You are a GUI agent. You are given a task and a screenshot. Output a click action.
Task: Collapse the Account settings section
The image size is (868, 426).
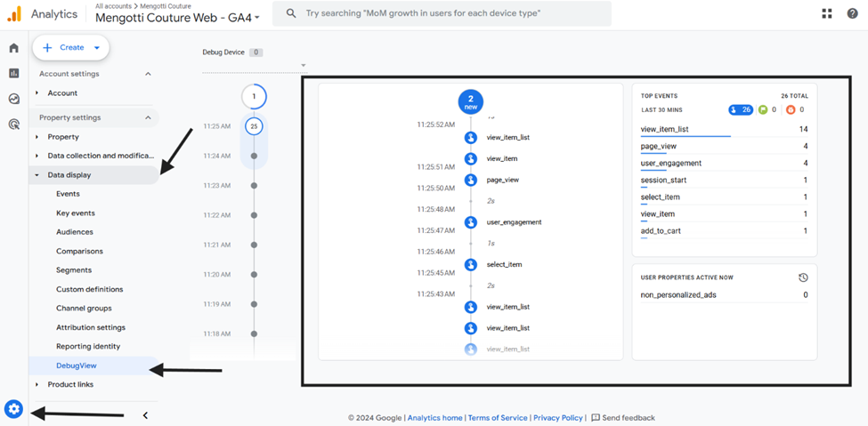[x=148, y=74]
